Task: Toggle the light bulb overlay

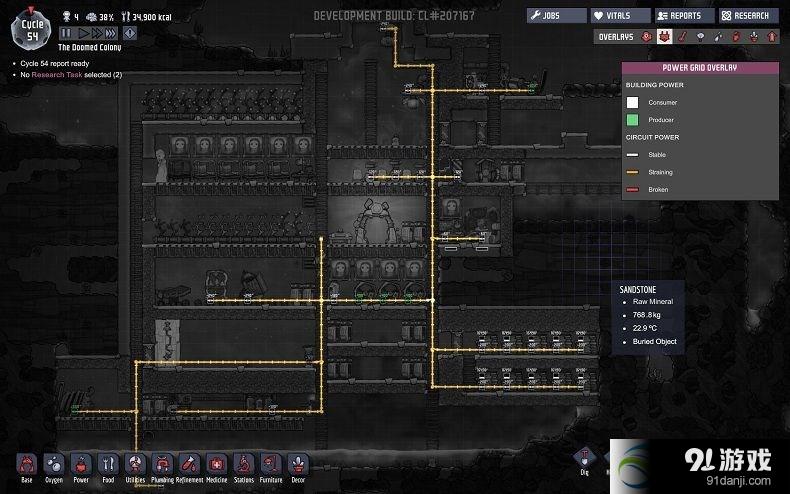Action: 700,36
